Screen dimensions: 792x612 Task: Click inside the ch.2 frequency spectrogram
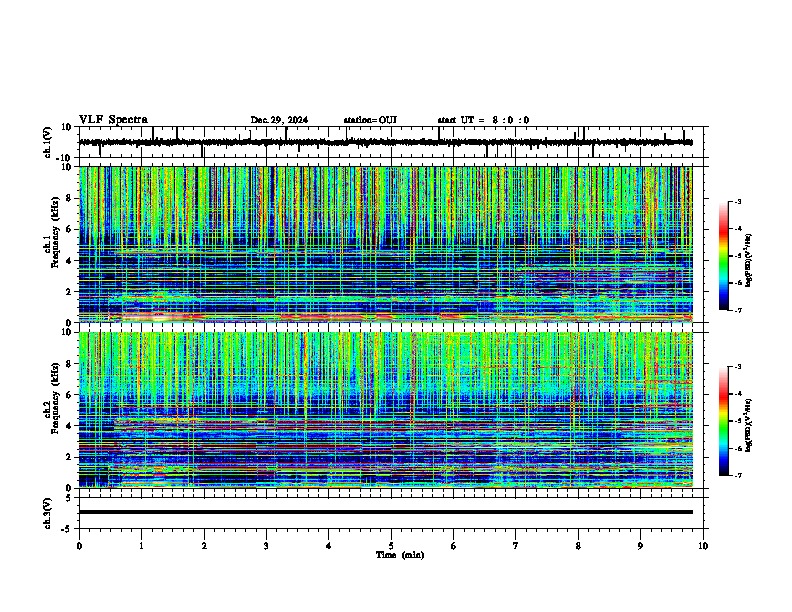pyautogui.click(x=385, y=410)
